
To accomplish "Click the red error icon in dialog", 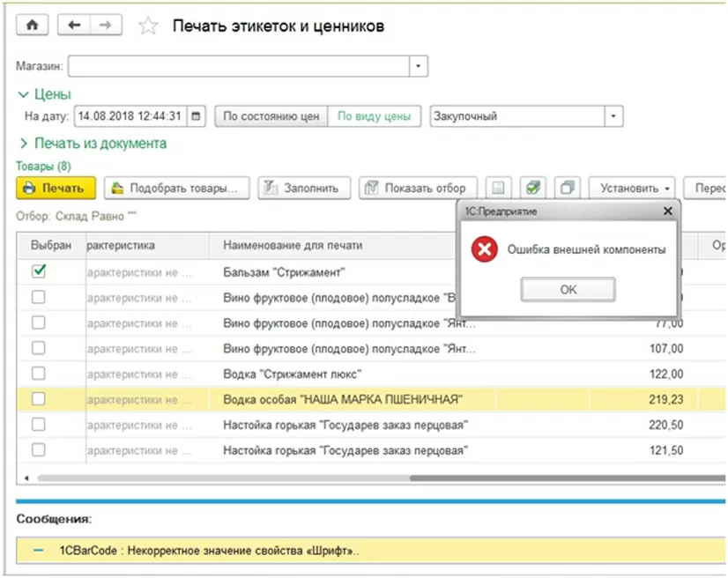I will (484, 249).
